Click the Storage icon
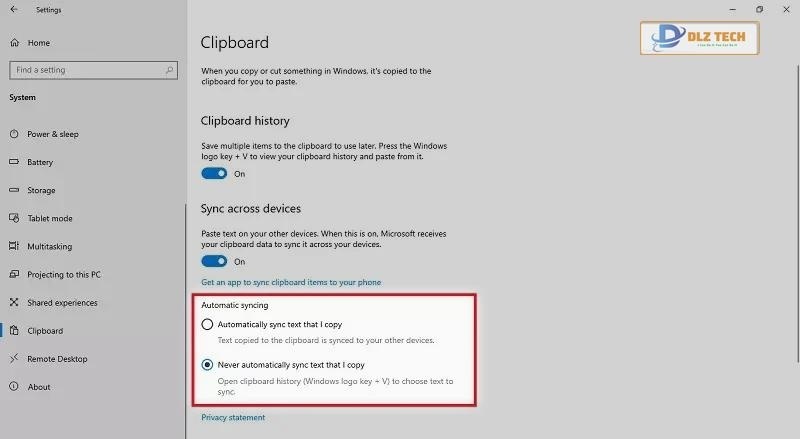Viewport: 800px width, 439px height. point(14,190)
